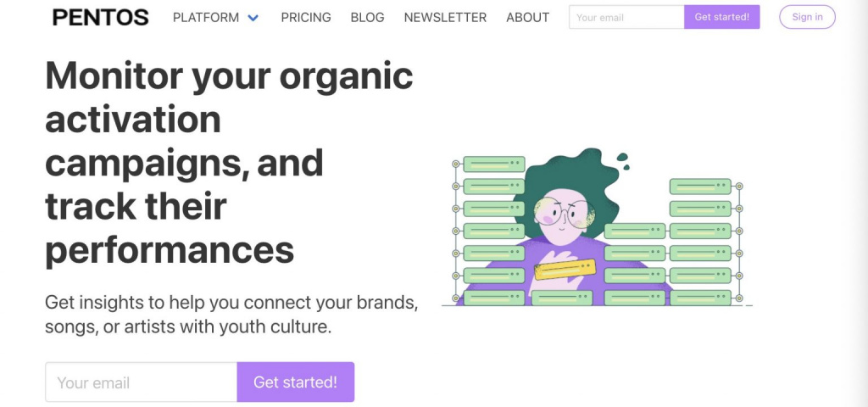Click the illustrated character's round glasses
The image size is (868, 407).
564,213
